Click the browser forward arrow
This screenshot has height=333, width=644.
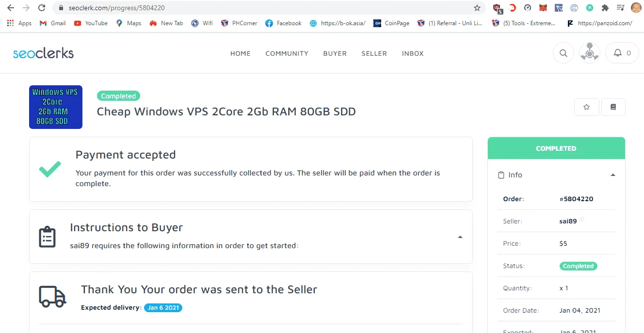[26, 8]
